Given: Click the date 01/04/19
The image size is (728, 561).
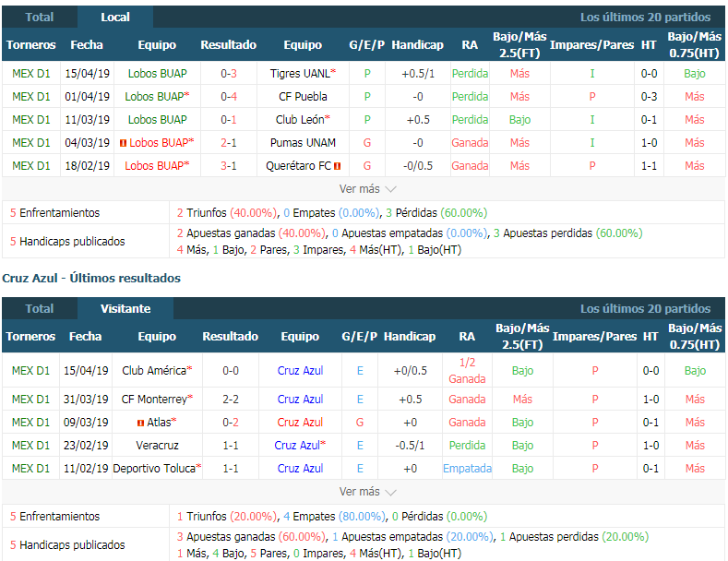Looking at the screenshot, I should click(88, 97).
